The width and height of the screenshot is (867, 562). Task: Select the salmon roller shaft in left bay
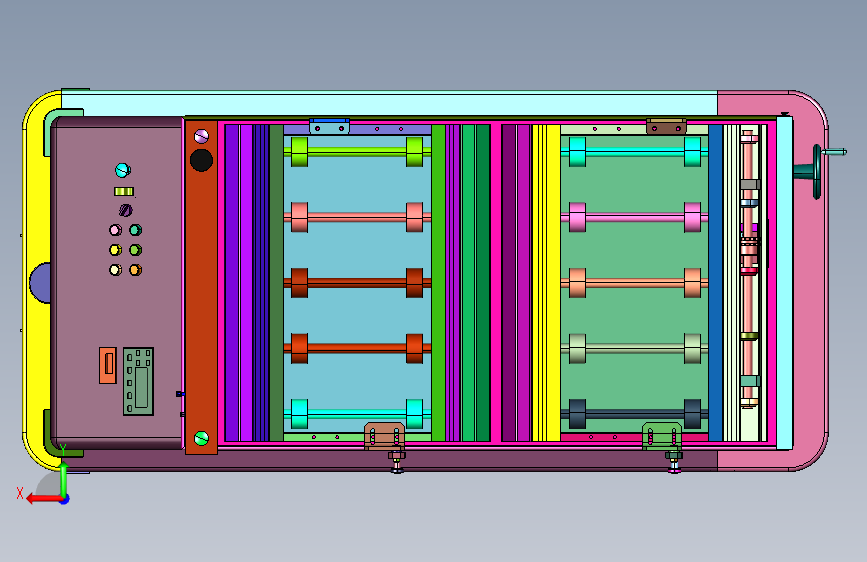[x=357, y=217]
